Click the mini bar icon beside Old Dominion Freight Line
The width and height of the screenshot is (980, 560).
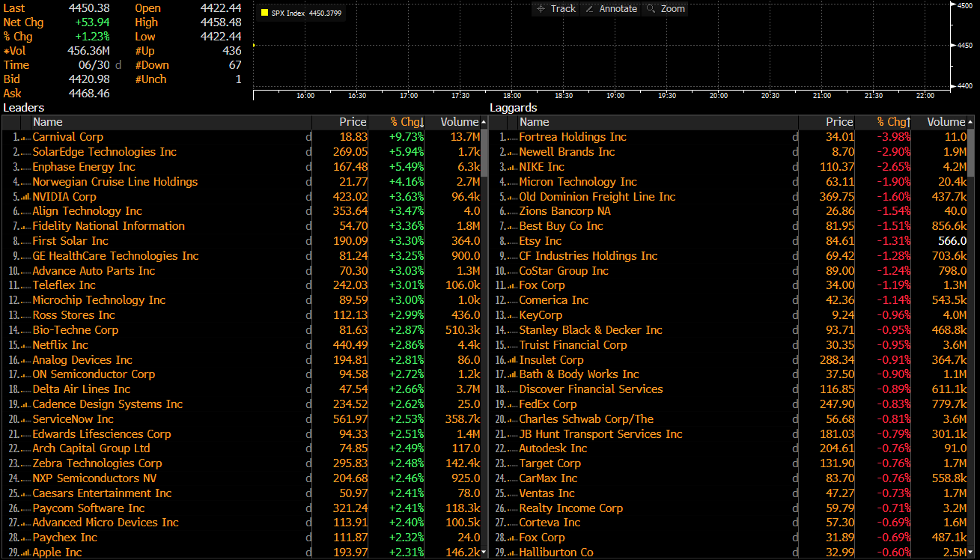pos(514,197)
